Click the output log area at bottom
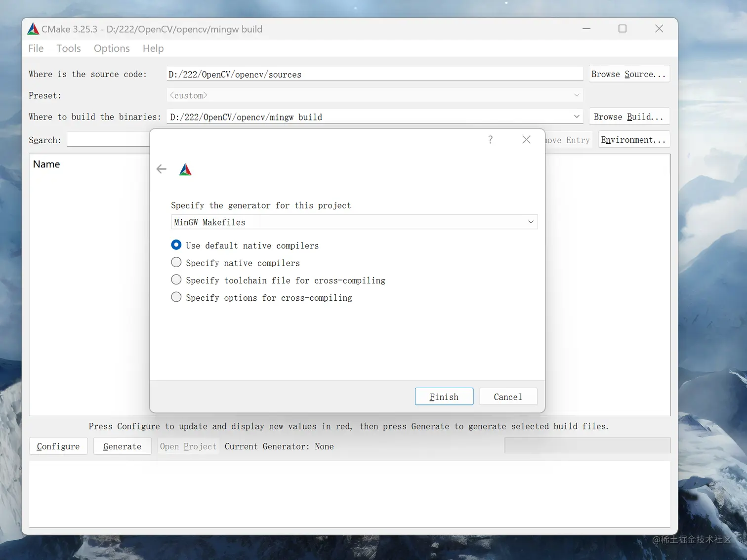Image resolution: width=747 pixels, height=560 pixels. (x=350, y=494)
